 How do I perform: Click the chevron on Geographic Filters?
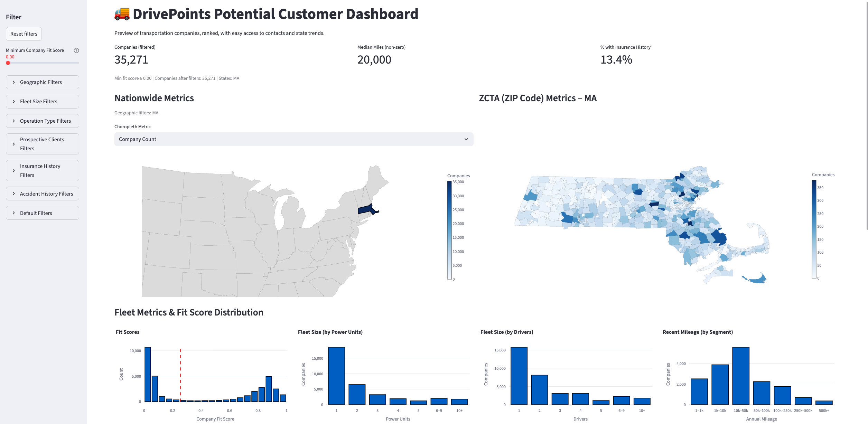tap(13, 82)
